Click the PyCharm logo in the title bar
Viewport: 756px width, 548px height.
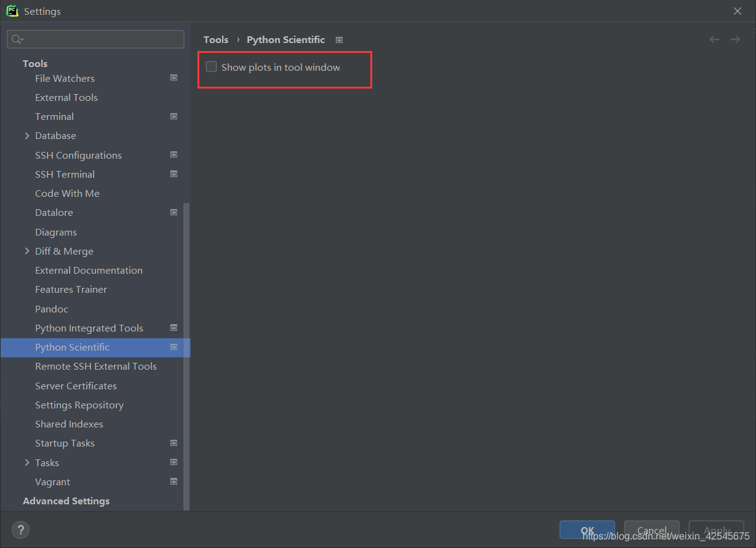pyautogui.click(x=12, y=10)
